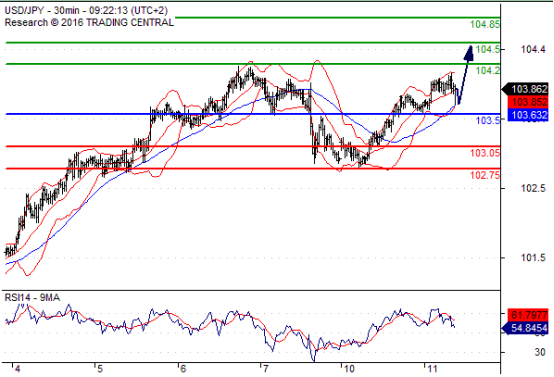Image resolution: width=554 pixels, height=377 pixels.
Task: Click date marker 10 on time axis
Action: 348,369
